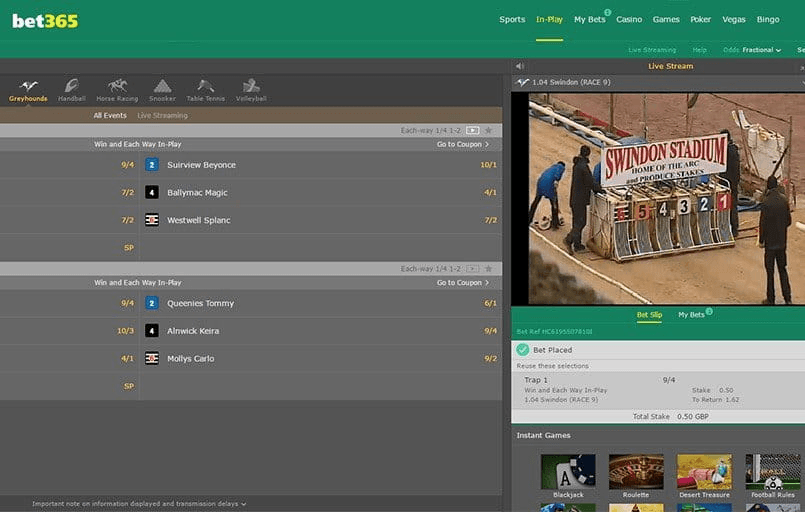Go to the Poker section
Image resolution: width=805 pixels, height=512 pixels.
coord(700,20)
